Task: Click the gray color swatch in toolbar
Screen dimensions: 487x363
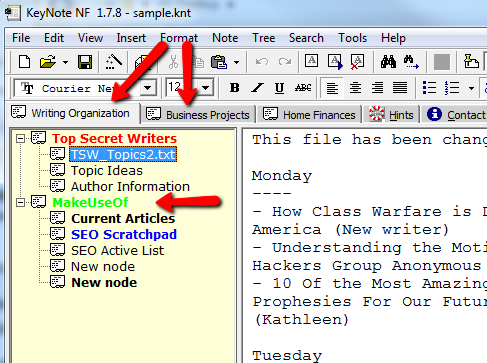Action: click(442, 62)
